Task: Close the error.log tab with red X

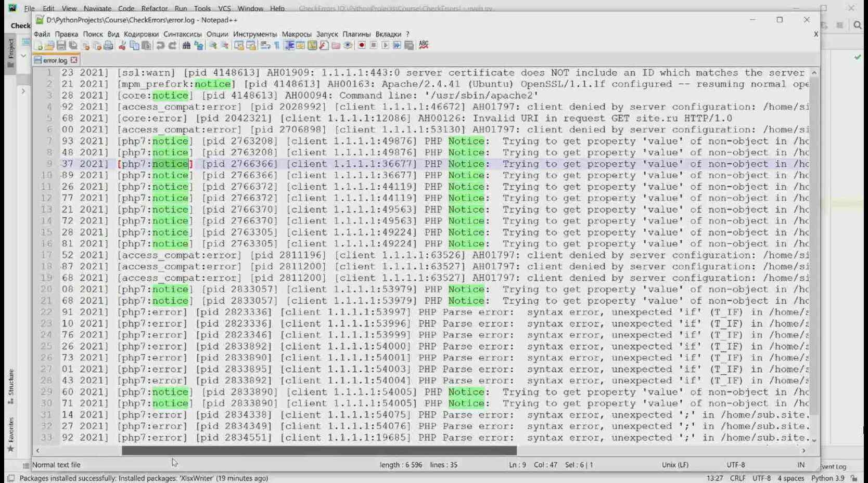Action: [74, 60]
